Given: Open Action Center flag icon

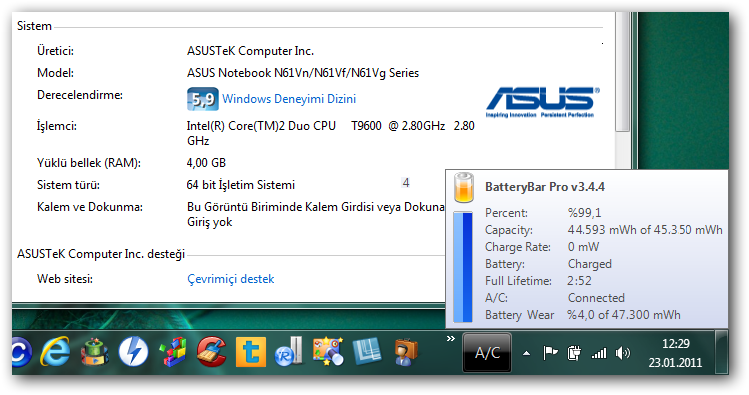Looking at the screenshot, I should click(x=550, y=353).
